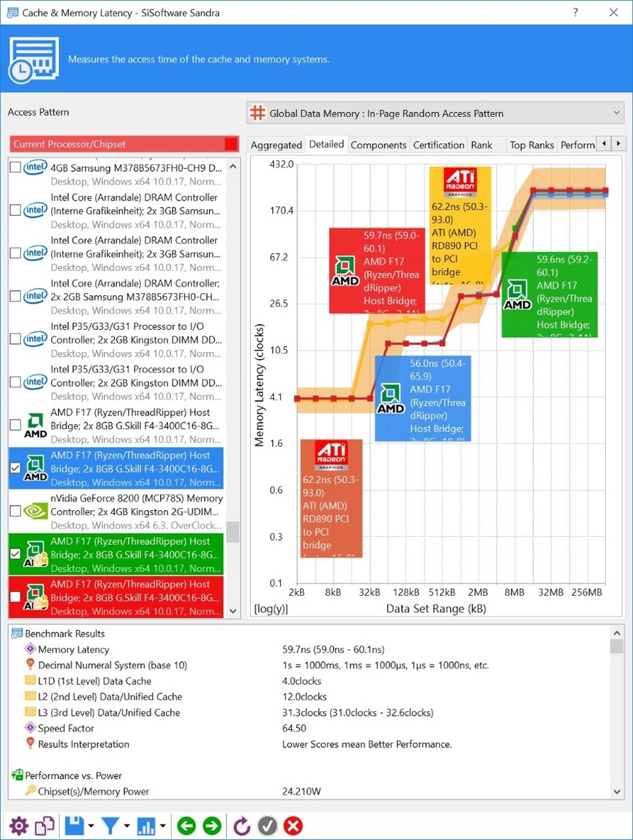Click the nVidia logo in the GeForce 8200 row
The height and width of the screenshot is (840, 633).
coord(35,512)
